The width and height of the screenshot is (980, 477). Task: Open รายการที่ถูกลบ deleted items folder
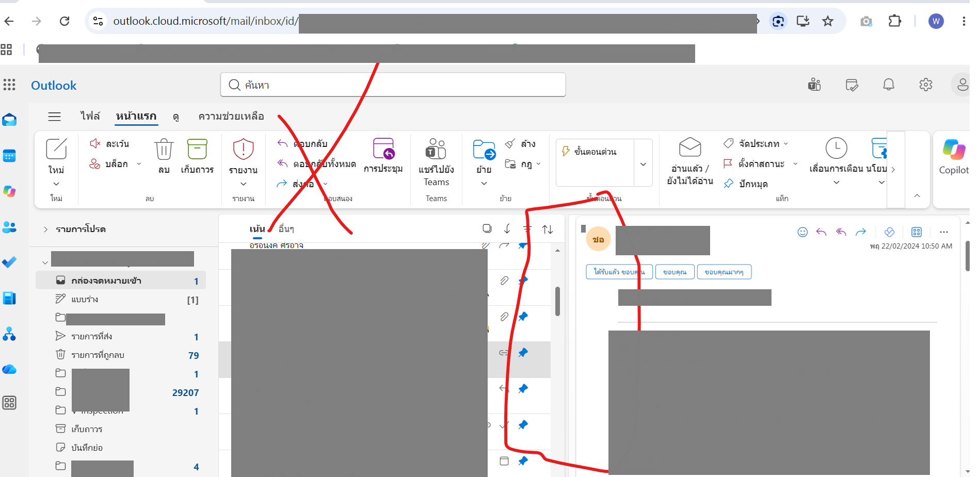point(121,355)
